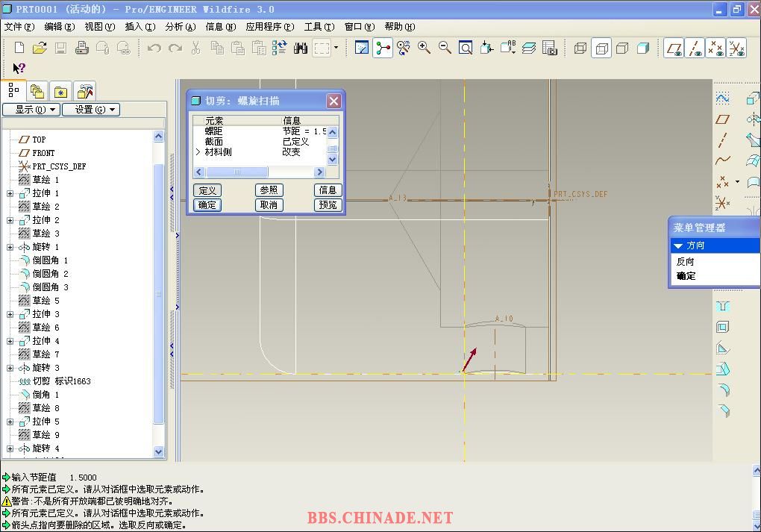
Task: Open the 设置 dropdown in the navigator
Action: [x=91, y=110]
